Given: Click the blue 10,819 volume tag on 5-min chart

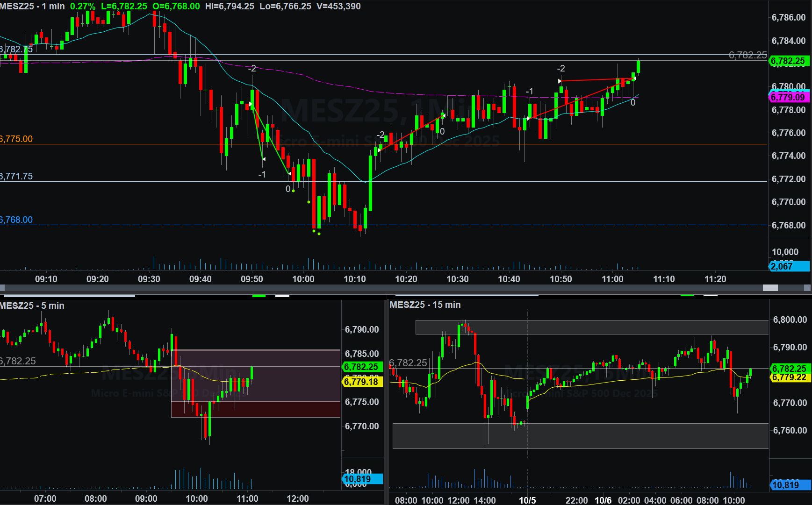Looking at the screenshot, I should [x=361, y=479].
